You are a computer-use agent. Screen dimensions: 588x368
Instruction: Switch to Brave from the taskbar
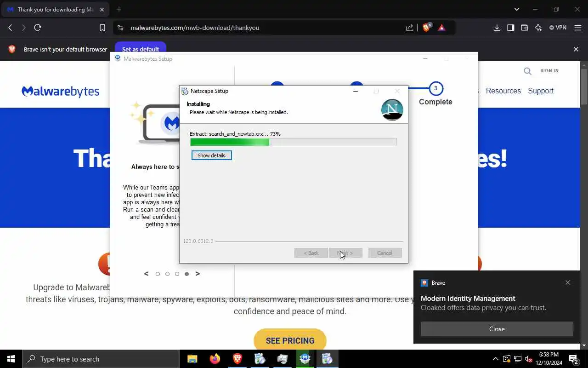(x=237, y=359)
